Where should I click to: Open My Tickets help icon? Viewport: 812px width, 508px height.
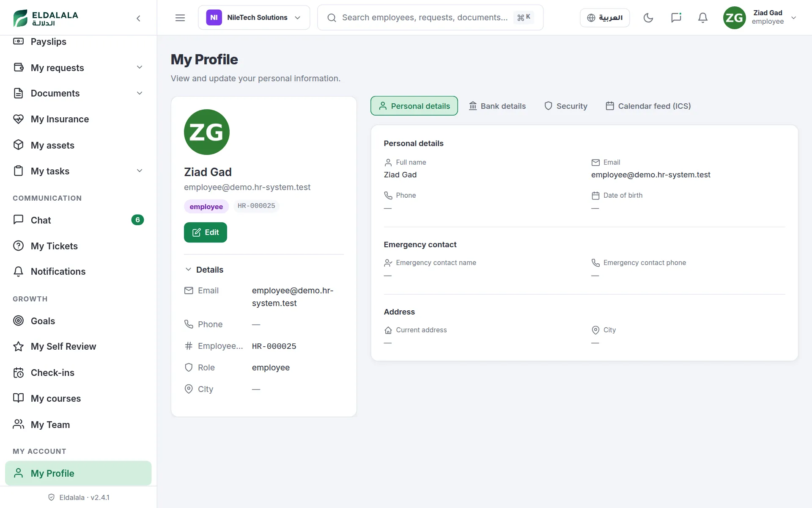(18, 246)
